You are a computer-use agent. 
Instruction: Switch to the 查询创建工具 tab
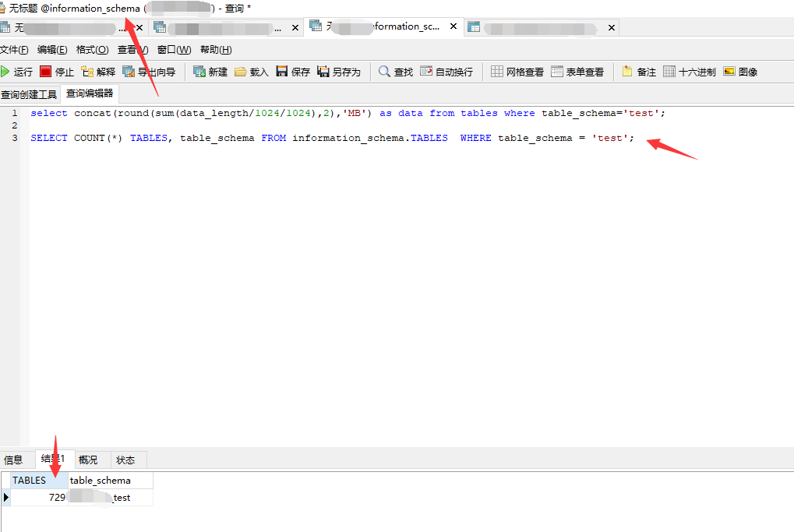pyautogui.click(x=29, y=95)
